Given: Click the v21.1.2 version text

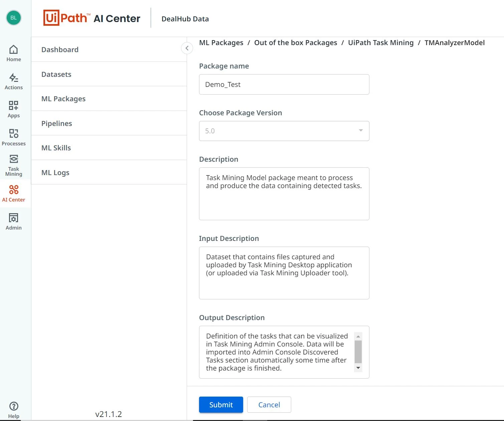Looking at the screenshot, I should click(x=109, y=414).
